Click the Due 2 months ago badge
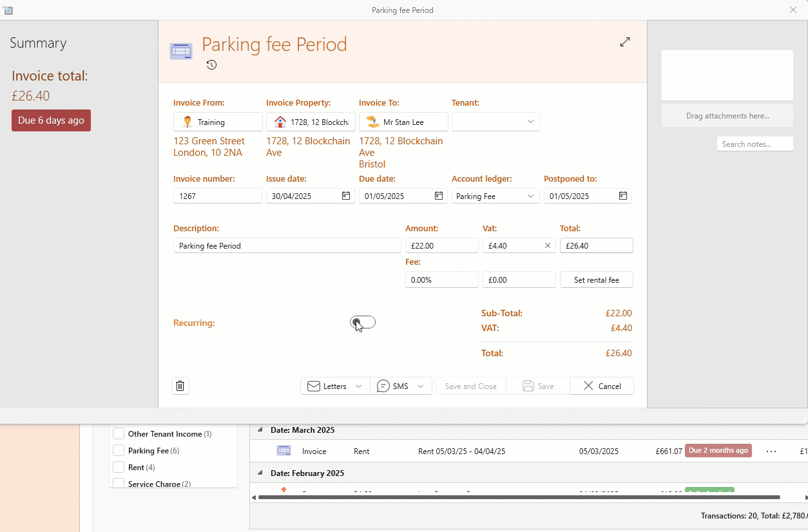The height and width of the screenshot is (532, 808). pos(718,450)
